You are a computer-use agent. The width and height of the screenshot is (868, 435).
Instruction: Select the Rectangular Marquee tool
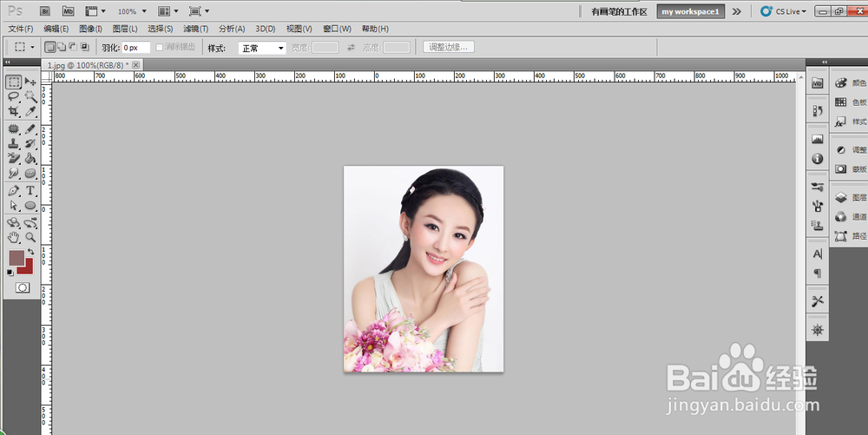[x=14, y=82]
